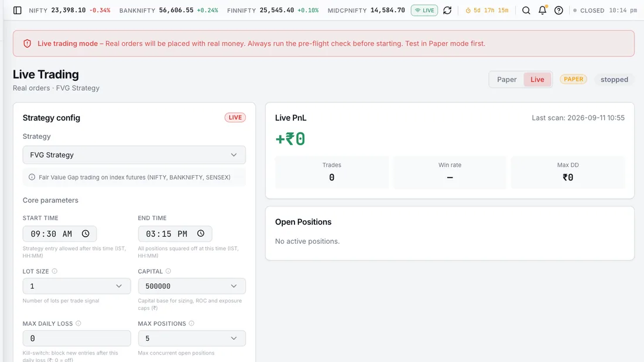Click the FINNIFTY 25,545.40 ticker
This screenshot has height=362, width=644.
(273, 11)
